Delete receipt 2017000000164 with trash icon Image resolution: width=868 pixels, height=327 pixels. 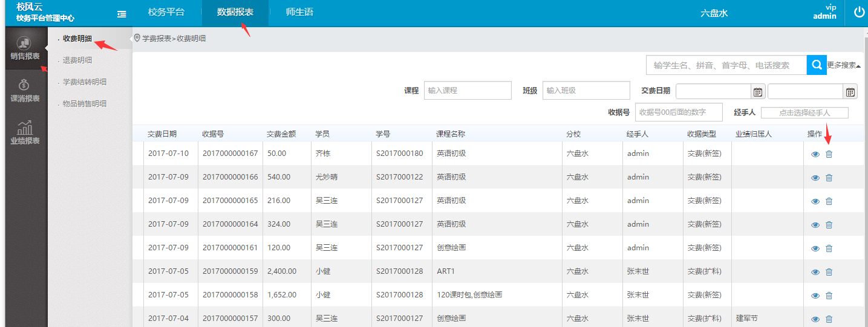pos(829,225)
